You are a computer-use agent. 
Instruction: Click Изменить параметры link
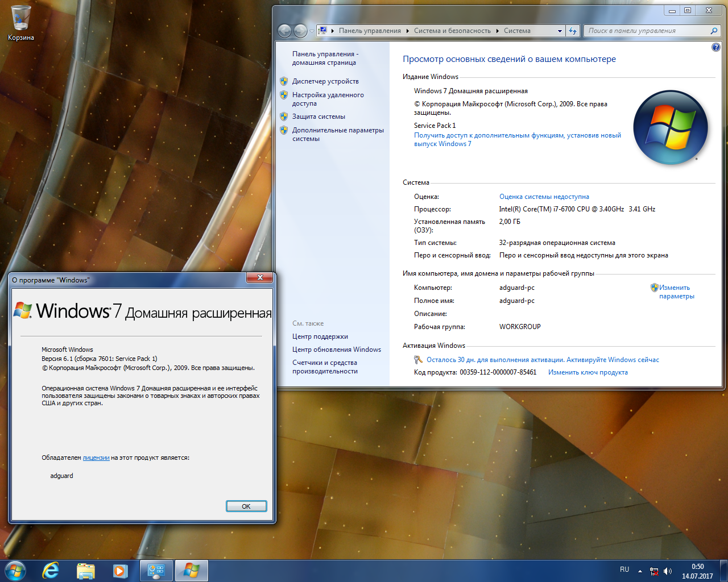[x=677, y=292]
